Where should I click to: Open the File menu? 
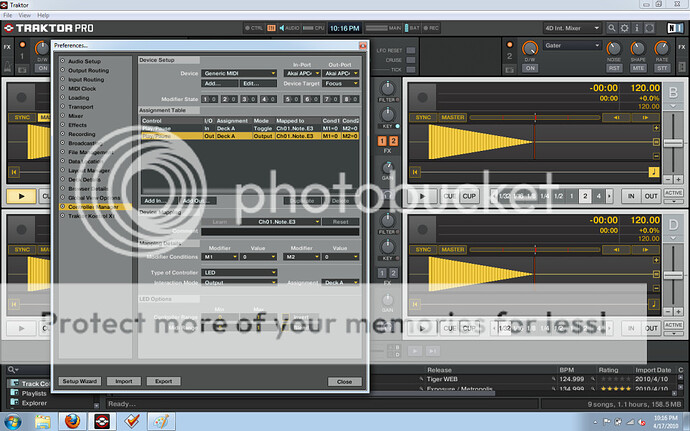tap(8, 15)
